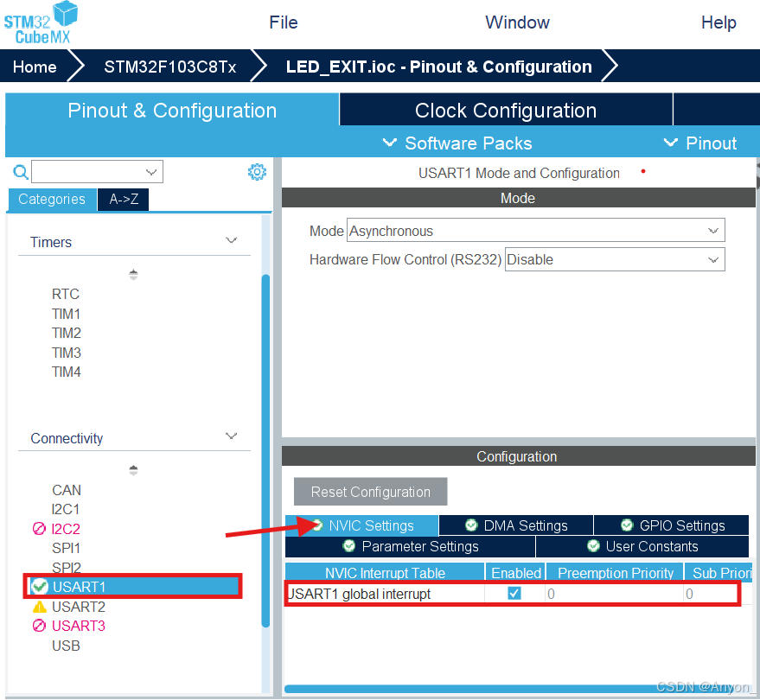The height and width of the screenshot is (700, 760).
Task: Click the categories panel vertical scrollbar
Action: click(x=265, y=450)
